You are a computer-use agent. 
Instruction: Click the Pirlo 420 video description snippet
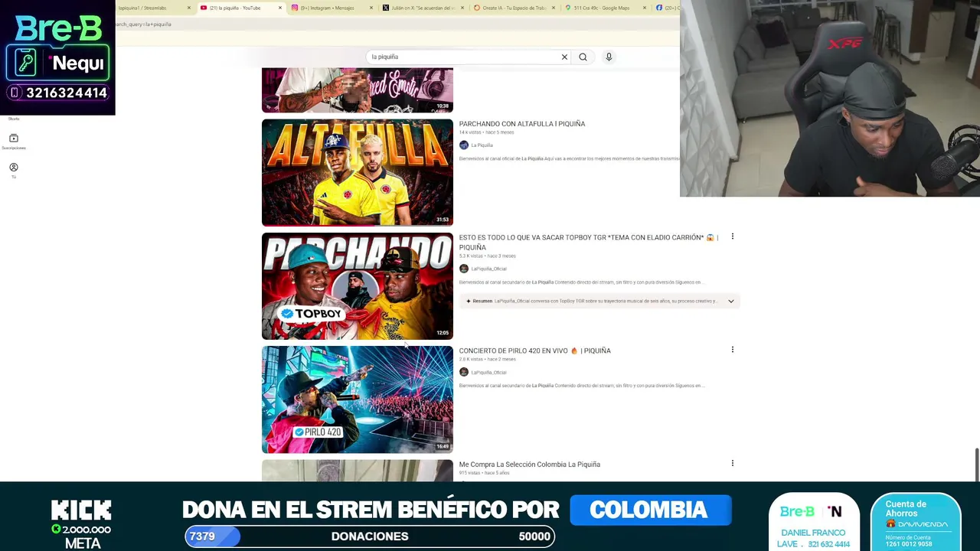point(582,386)
